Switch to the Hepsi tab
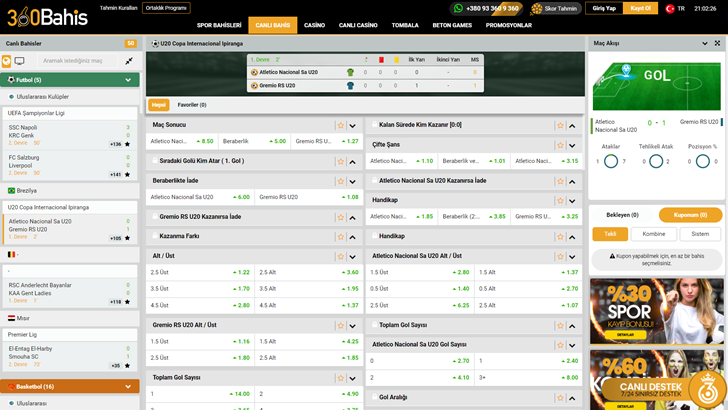Image resolution: width=728 pixels, height=410 pixels. [158, 105]
